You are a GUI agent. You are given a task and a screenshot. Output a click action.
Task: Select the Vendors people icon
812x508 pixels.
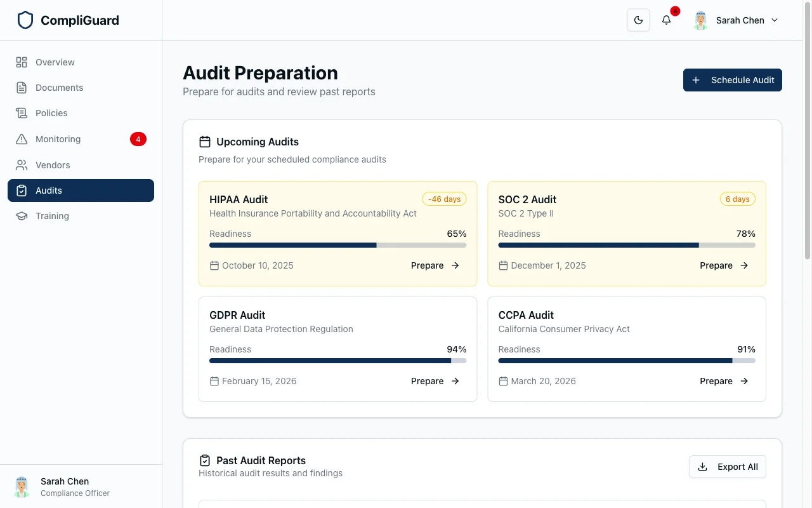click(x=21, y=164)
